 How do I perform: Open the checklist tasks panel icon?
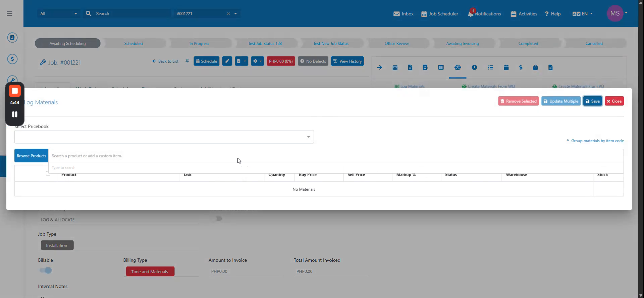coord(490,67)
